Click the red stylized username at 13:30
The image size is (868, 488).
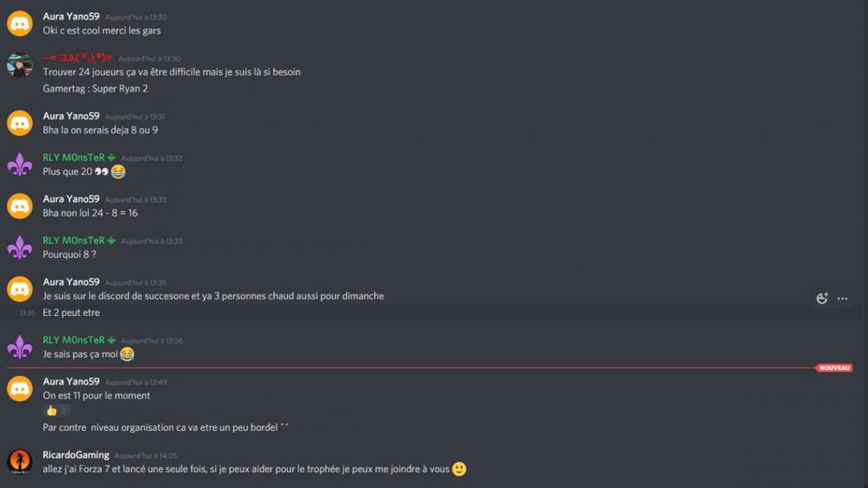78,58
